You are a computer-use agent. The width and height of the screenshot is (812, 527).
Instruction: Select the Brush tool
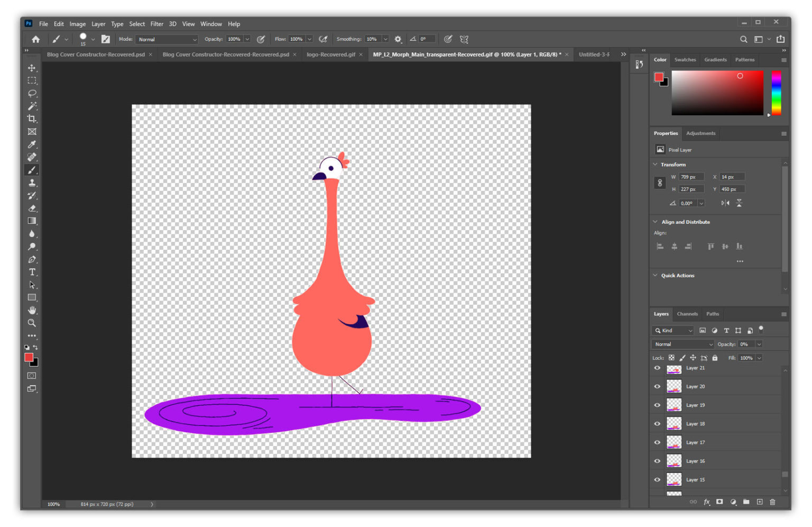[32, 170]
